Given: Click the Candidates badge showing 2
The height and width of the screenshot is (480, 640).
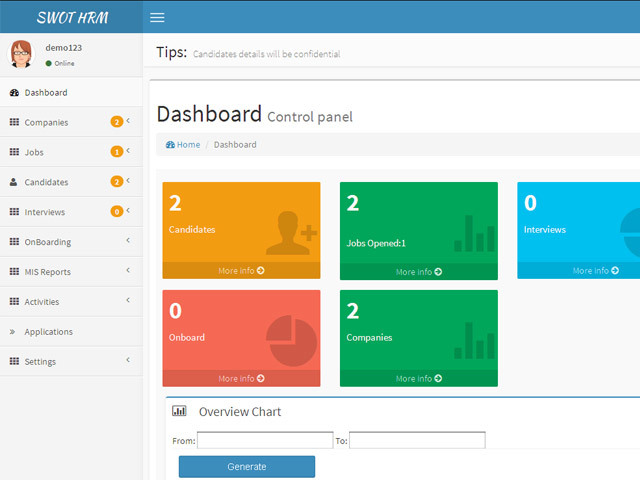Looking at the screenshot, I should (117, 181).
